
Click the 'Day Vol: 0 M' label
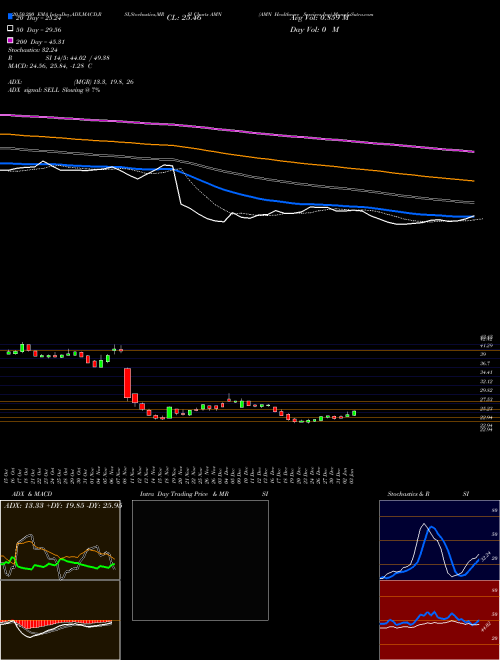click(x=314, y=29)
